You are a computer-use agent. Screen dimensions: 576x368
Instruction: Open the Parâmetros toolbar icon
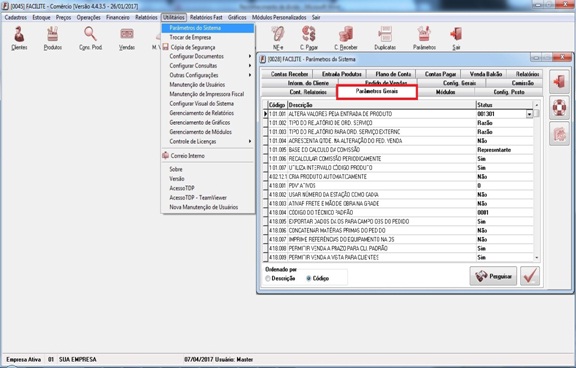(x=424, y=38)
